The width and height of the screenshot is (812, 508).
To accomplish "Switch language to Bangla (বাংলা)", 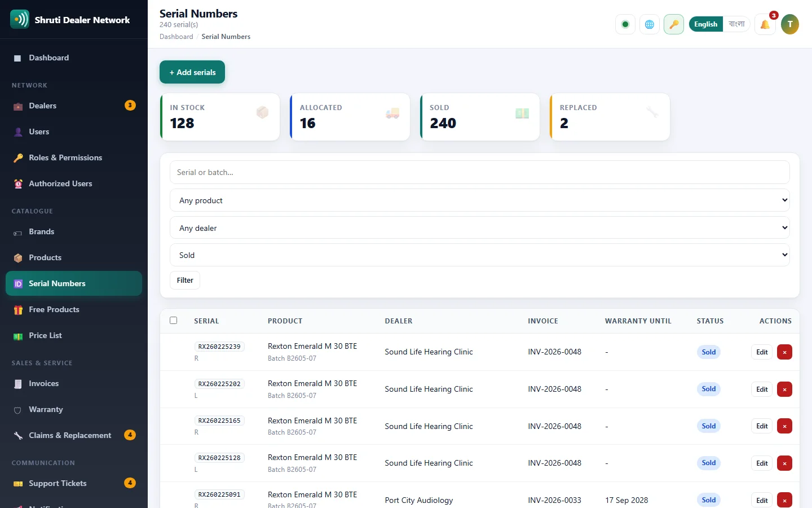I will point(736,24).
